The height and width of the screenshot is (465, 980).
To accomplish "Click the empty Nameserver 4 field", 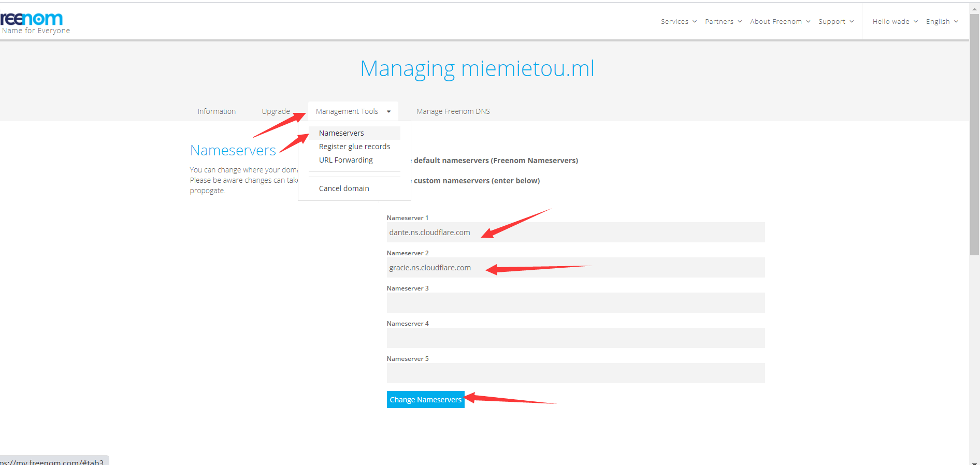I will (x=575, y=338).
